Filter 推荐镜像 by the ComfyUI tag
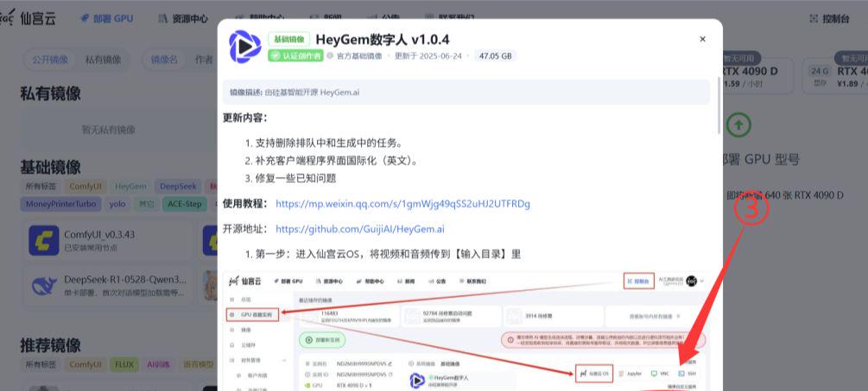868x391 pixels. pyautogui.click(x=86, y=364)
